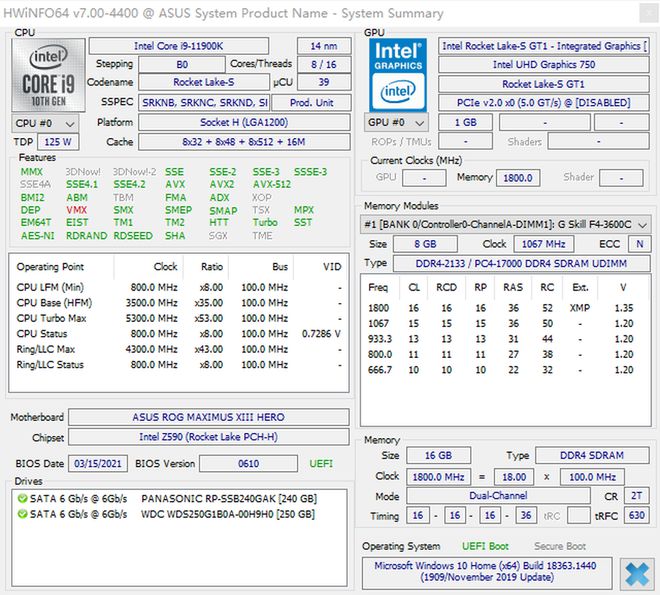Click the Dual-Channel mode field
The width and height of the screenshot is (660, 595).
498,496
